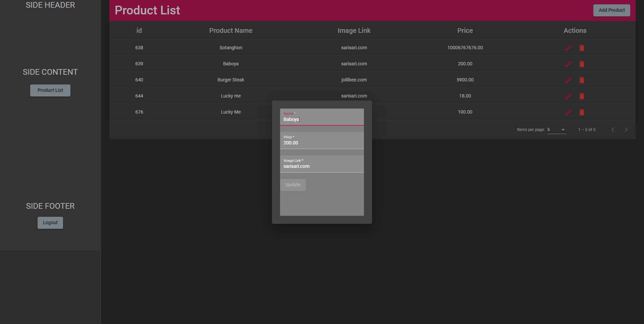Click the Logout button
Viewport: 644px width, 324px height.
pyautogui.click(x=50, y=223)
